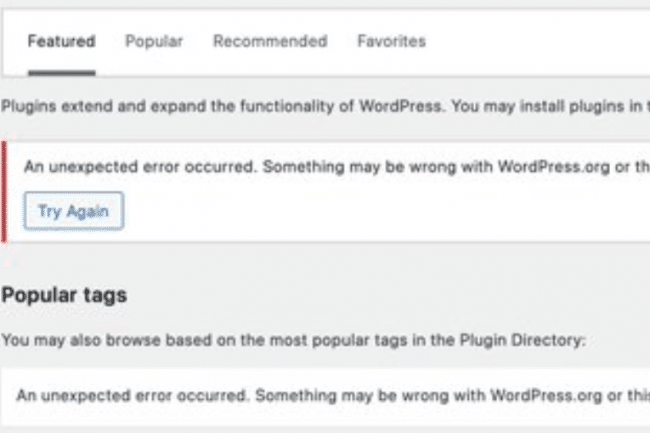Click the Try Again button
This screenshot has height=433, width=650.
(73, 211)
